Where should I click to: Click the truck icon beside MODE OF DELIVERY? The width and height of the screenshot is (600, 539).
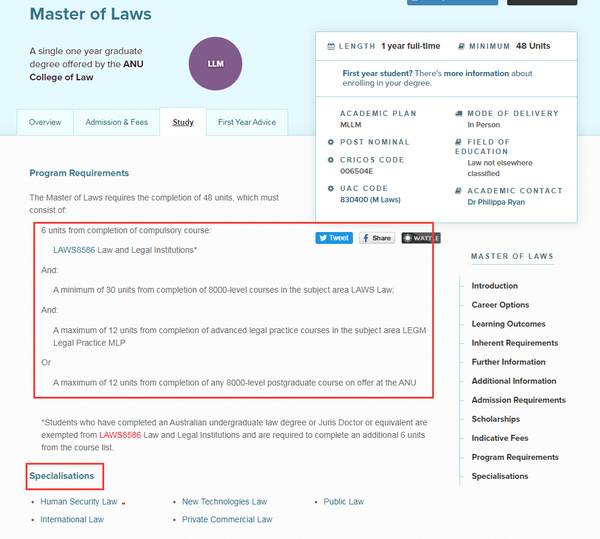[x=459, y=114]
